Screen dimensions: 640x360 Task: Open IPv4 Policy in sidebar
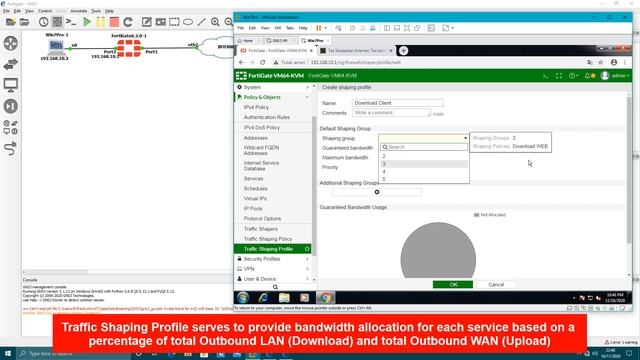click(x=256, y=107)
